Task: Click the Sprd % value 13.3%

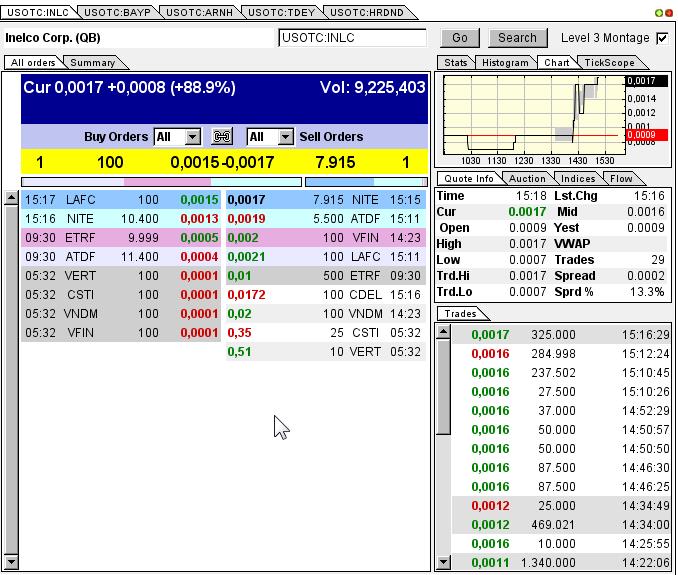Action: click(646, 292)
